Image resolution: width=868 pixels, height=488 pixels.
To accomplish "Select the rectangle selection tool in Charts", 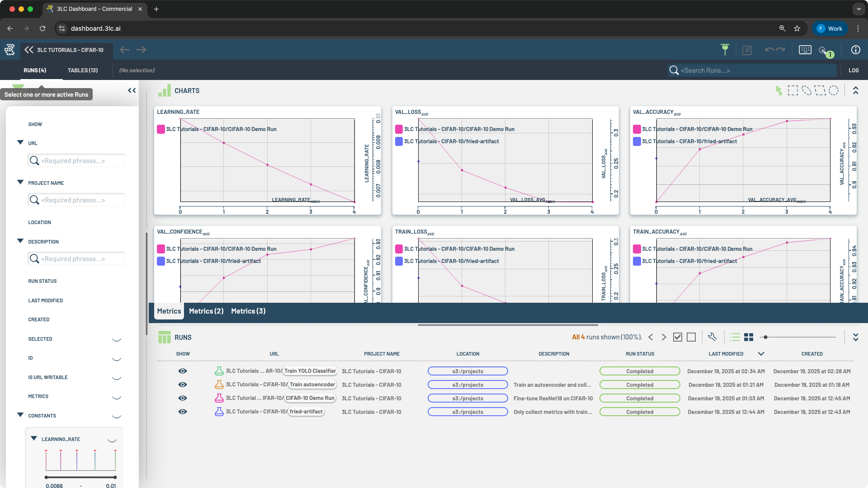I will tap(793, 91).
